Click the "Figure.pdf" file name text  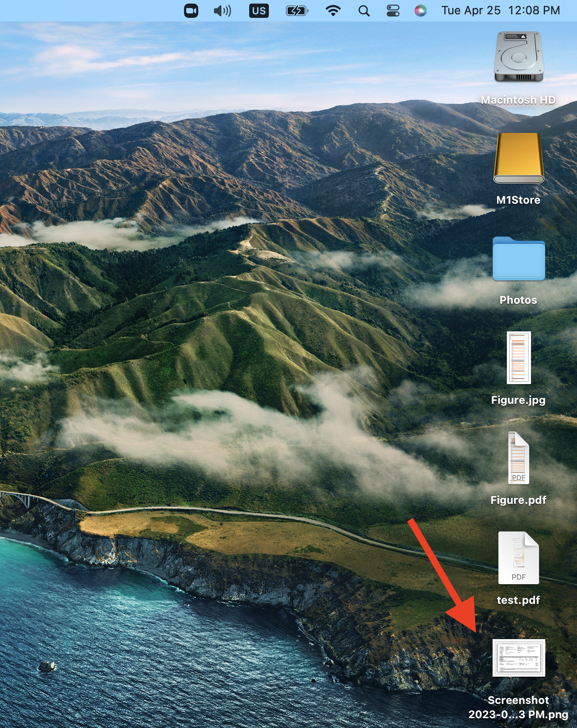point(518,500)
